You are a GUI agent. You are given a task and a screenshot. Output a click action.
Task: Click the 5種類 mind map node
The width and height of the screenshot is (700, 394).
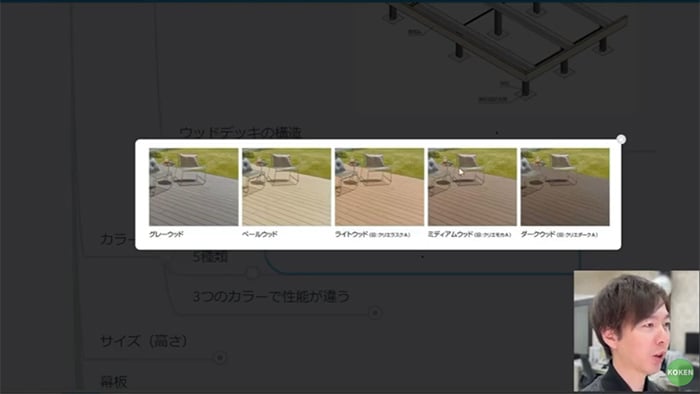[x=210, y=257]
